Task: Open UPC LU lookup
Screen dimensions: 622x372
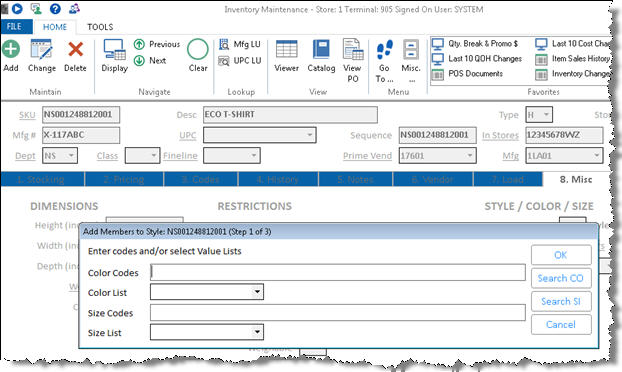Action: point(240,61)
